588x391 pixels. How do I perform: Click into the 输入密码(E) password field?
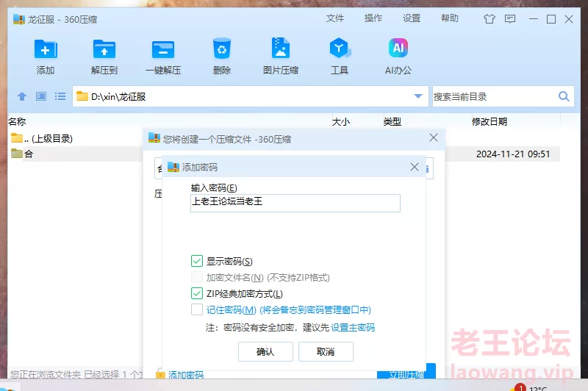click(295, 203)
